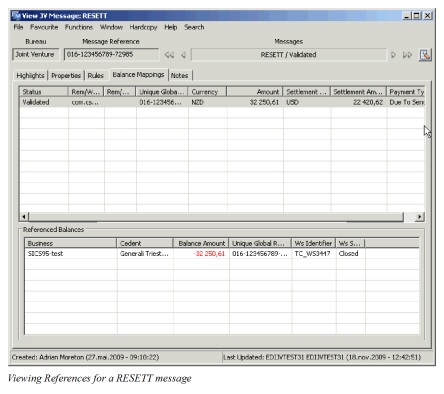The height and width of the screenshot is (394, 444).
Task: Go to first message (double left arrow)
Action: 169,55
